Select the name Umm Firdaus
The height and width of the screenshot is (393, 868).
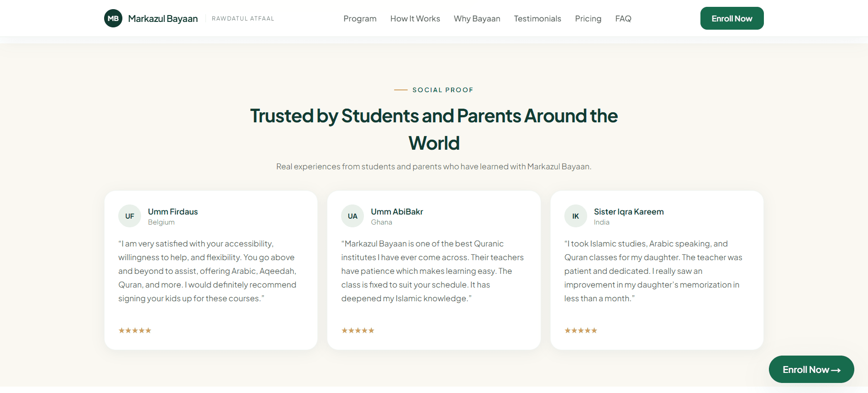point(173,212)
